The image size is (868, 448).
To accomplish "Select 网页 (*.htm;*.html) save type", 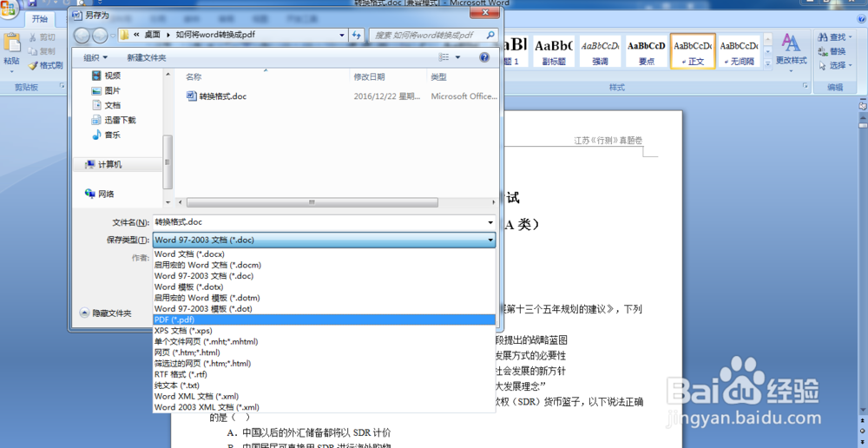I will (x=324, y=352).
